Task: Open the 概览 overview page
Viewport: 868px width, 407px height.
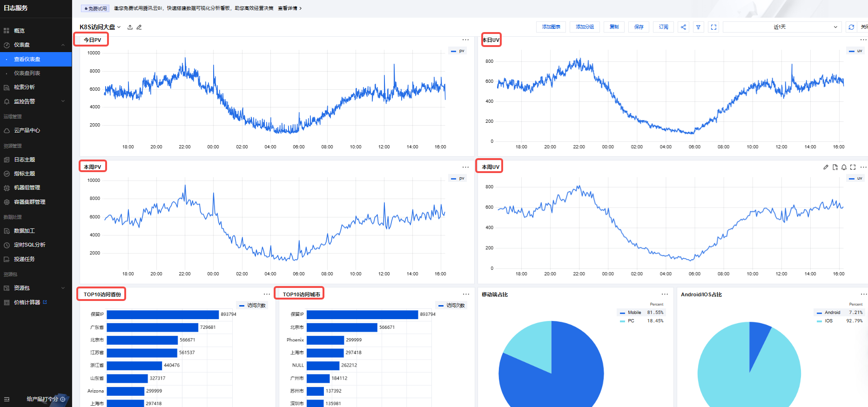Action: coord(19,31)
